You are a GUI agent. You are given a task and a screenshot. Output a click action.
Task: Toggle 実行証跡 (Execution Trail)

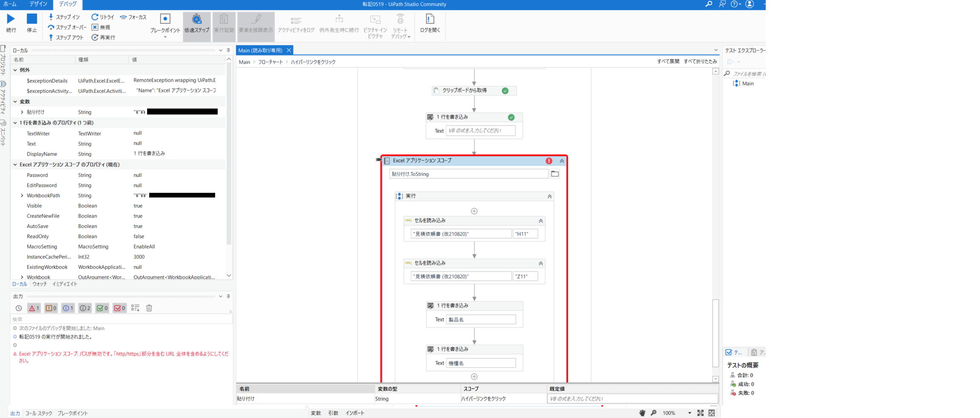click(224, 26)
